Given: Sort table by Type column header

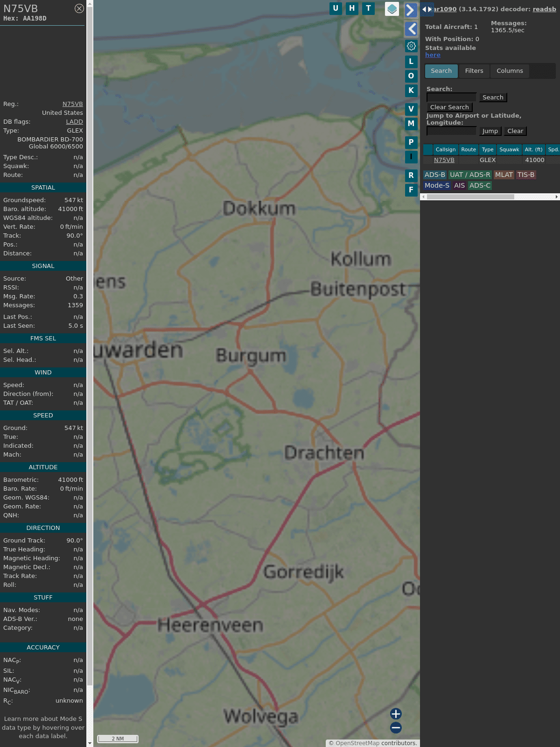Looking at the screenshot, I should click(488, 150).
